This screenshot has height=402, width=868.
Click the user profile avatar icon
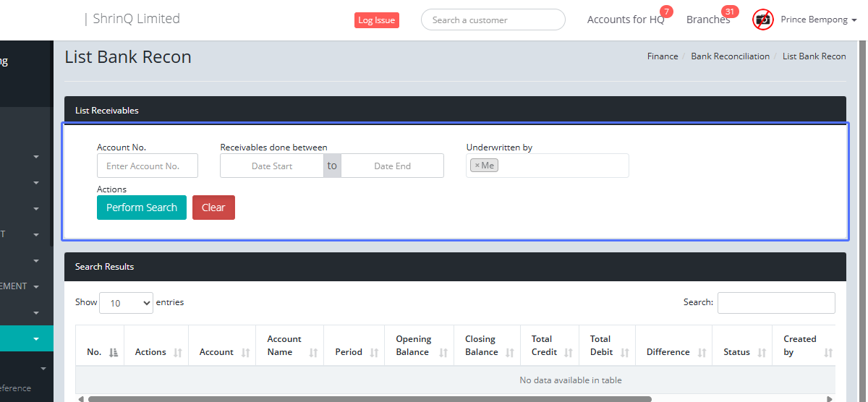[762, 20]
